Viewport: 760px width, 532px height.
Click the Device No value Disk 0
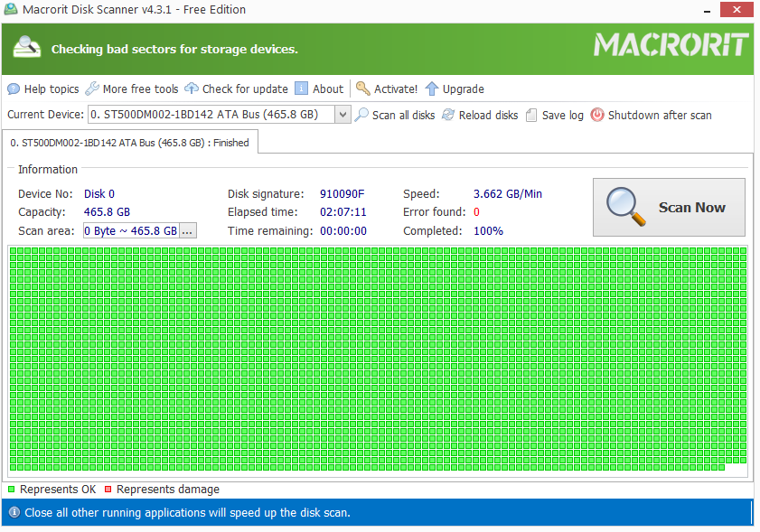[x=99, y=194]
